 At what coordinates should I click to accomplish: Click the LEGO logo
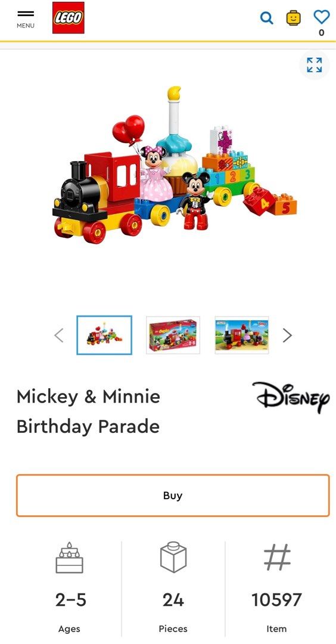coord(69,18)
